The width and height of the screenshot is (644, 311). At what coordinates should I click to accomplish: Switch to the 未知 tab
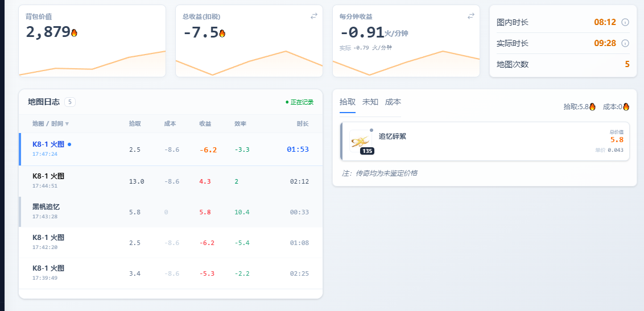pos(370,102)
